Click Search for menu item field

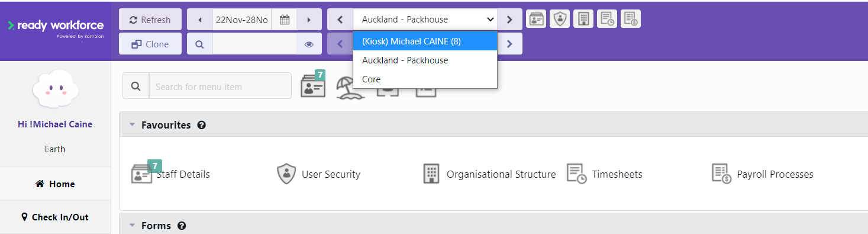click(x=220, y=86)
